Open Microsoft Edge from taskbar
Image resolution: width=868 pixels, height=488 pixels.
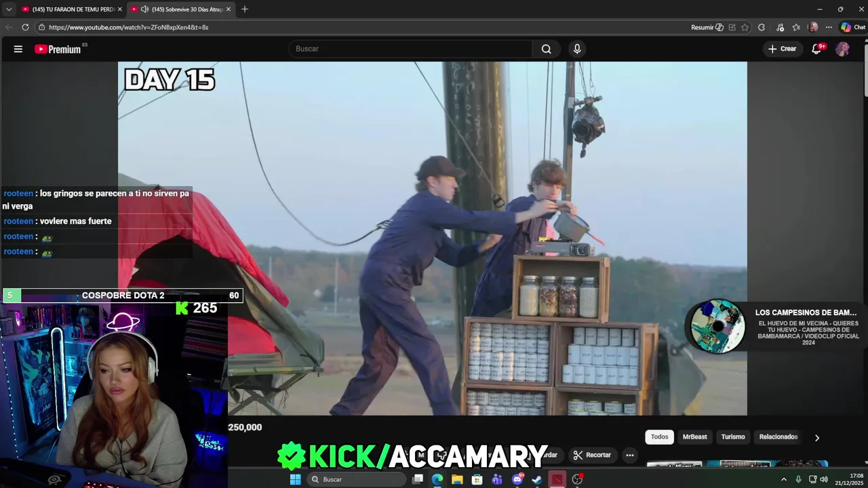point(437,479)
